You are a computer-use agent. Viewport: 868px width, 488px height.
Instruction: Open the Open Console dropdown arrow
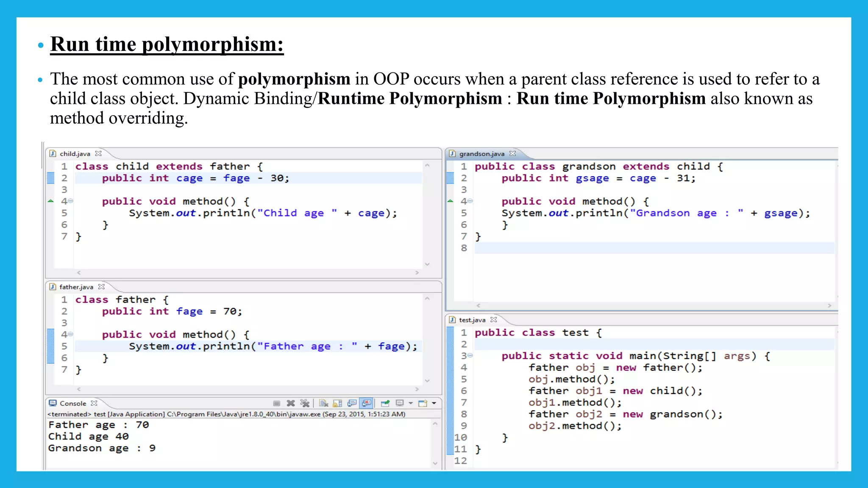click(x=434, y=403)
